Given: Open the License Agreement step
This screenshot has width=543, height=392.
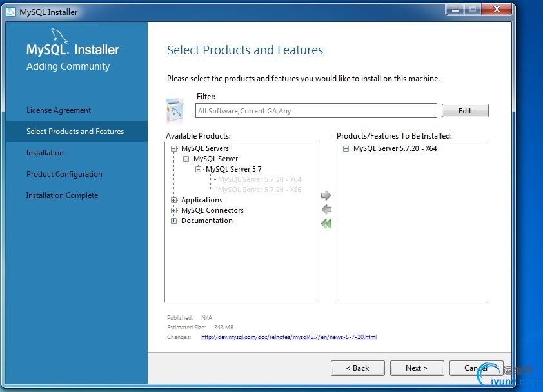Looking at the screenshot, I should point(59,110).
